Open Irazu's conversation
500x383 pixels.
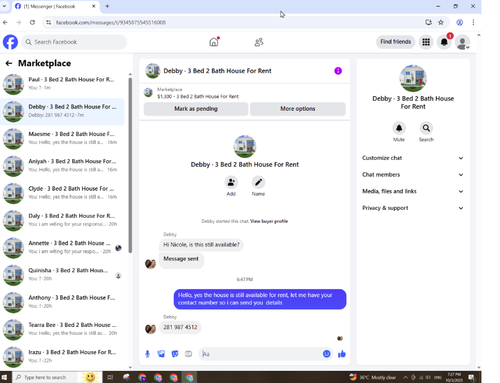63,356
